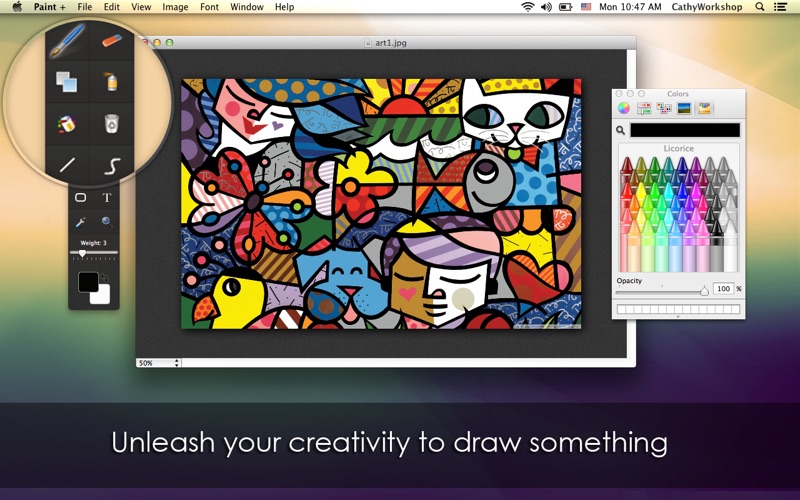Pick the white Snow crayon

click(731, 245)
